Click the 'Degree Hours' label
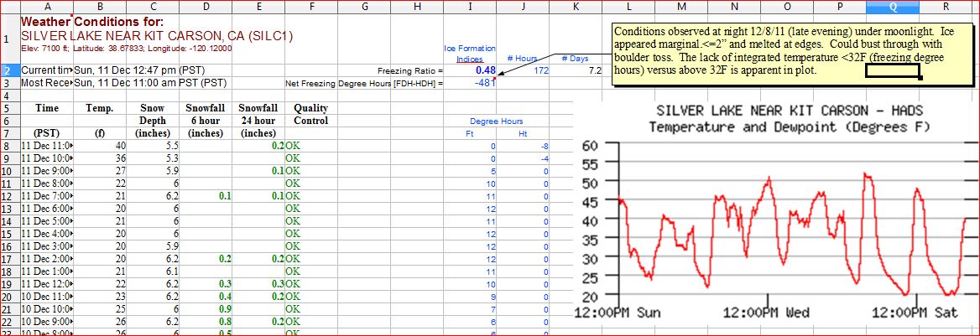Screen dimensions: 980x336 [496, 121]
